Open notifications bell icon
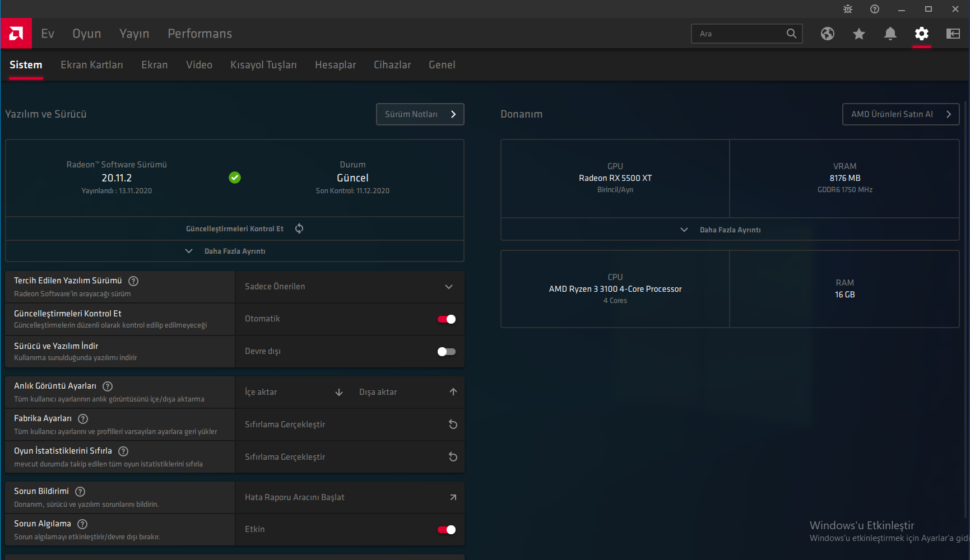 click(890, 34)
